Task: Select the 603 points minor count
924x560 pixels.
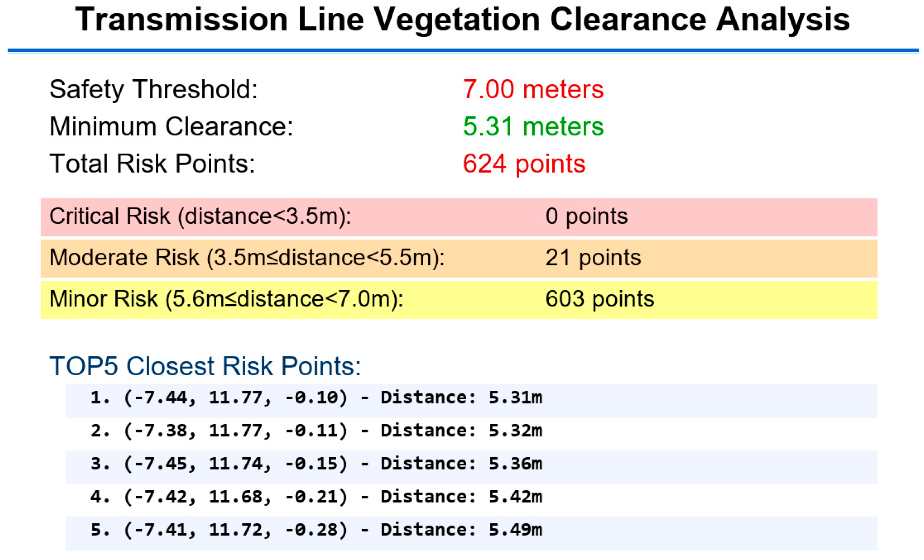Action: [x=599, y=299]
